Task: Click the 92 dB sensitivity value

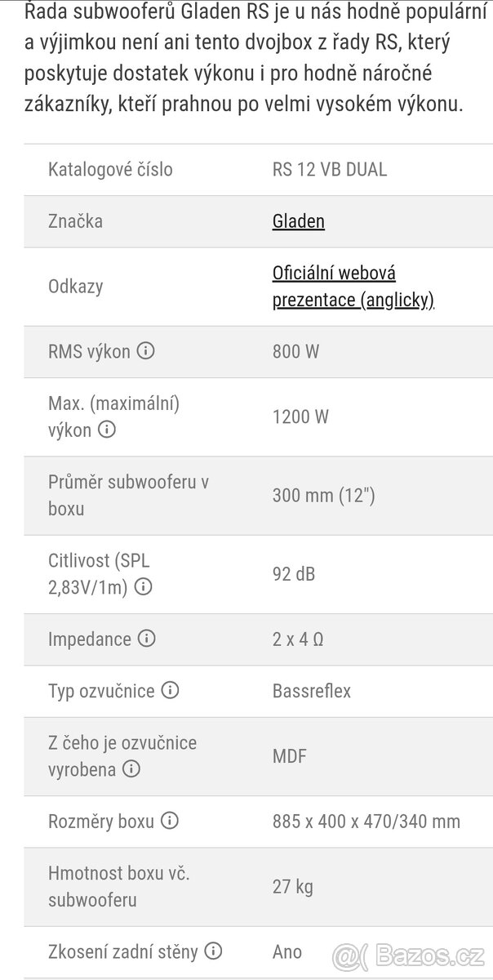Action: [x=294, y=573]
